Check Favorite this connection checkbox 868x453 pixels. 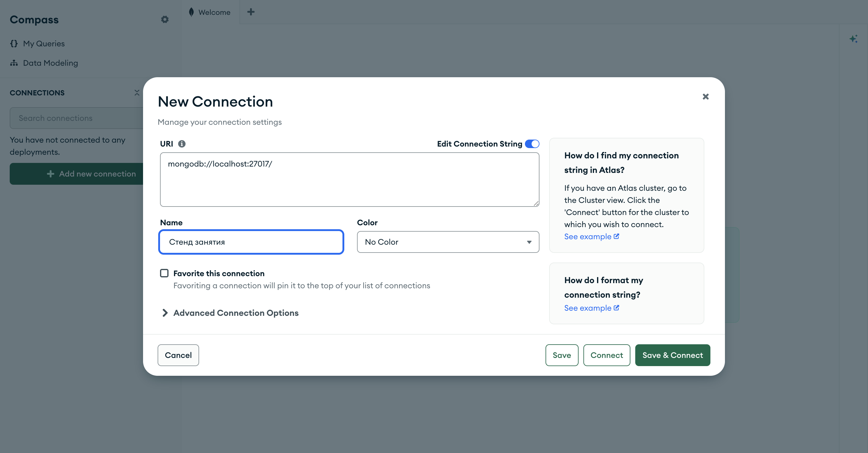pyautogui.click(x=164, y=273)
